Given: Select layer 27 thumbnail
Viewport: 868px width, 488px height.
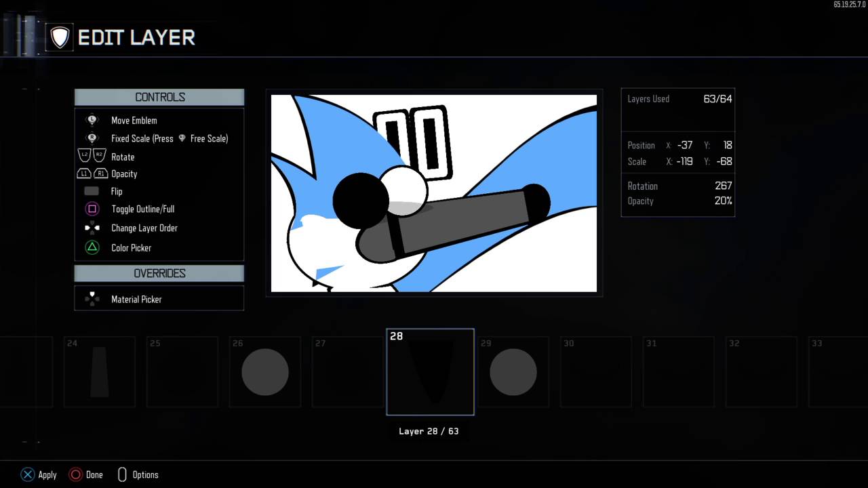Looking at the screenshot, I should tap(348, 371).
